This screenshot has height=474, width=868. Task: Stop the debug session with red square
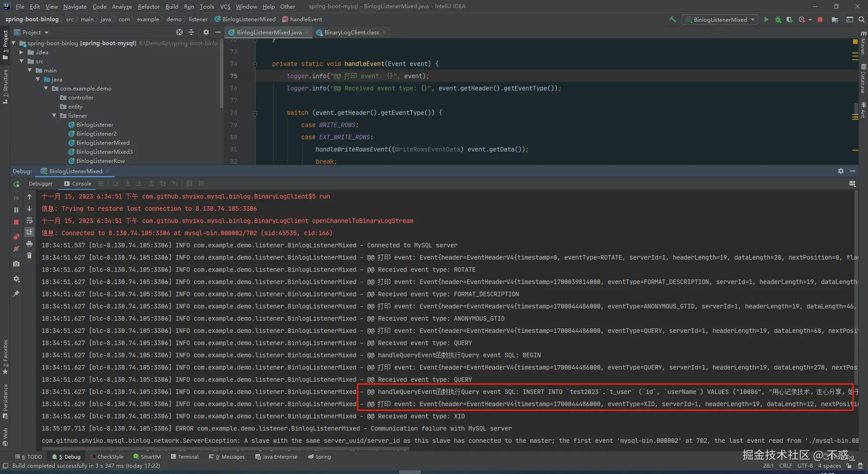[x=16, y=222]
